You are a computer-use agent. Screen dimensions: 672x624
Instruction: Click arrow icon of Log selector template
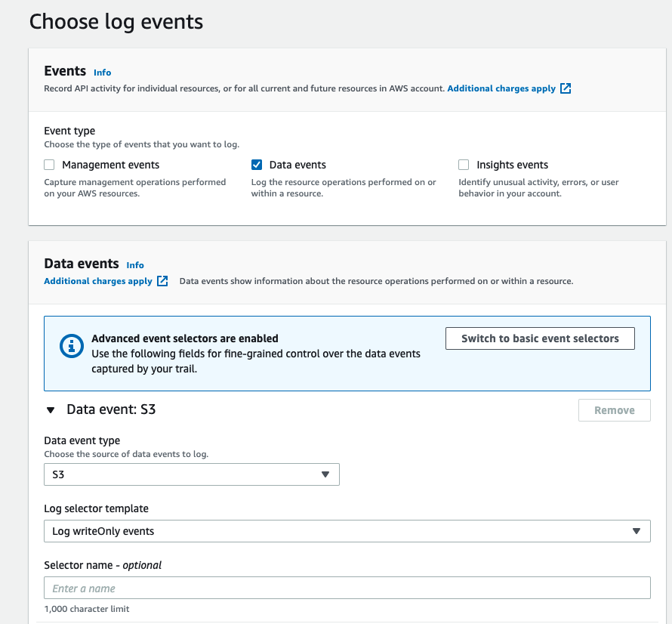click(636, 531)
